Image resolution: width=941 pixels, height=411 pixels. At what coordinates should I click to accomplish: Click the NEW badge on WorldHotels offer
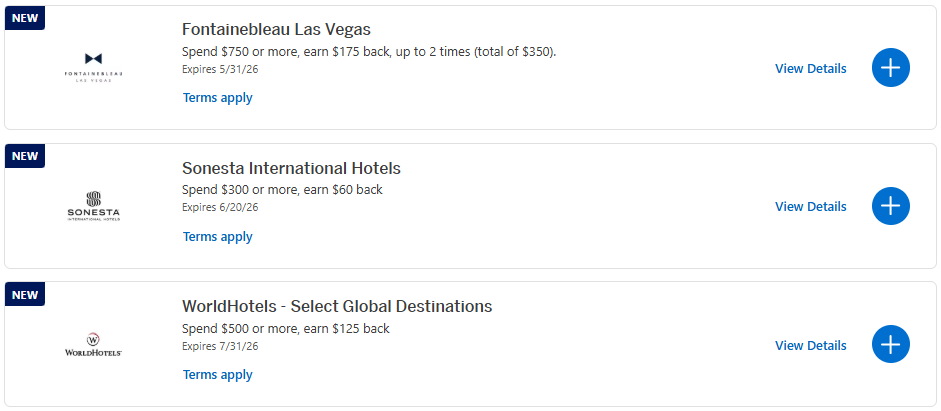25,295
